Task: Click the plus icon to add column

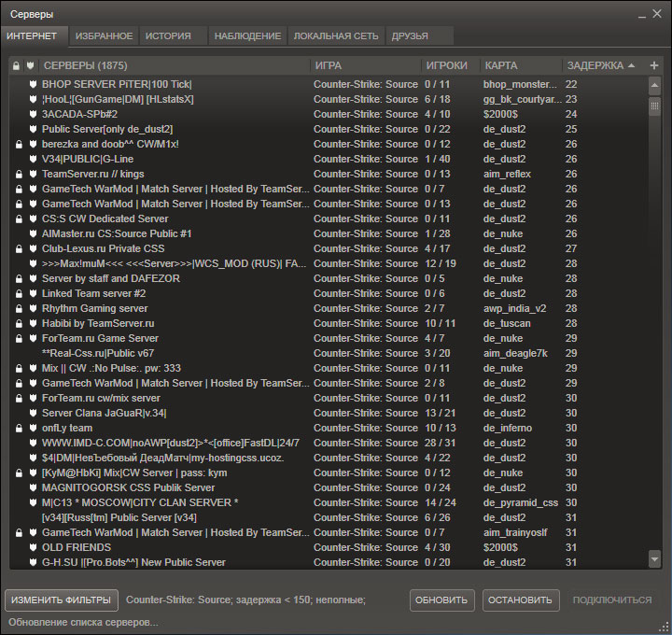Action: (x=654, y=65)
